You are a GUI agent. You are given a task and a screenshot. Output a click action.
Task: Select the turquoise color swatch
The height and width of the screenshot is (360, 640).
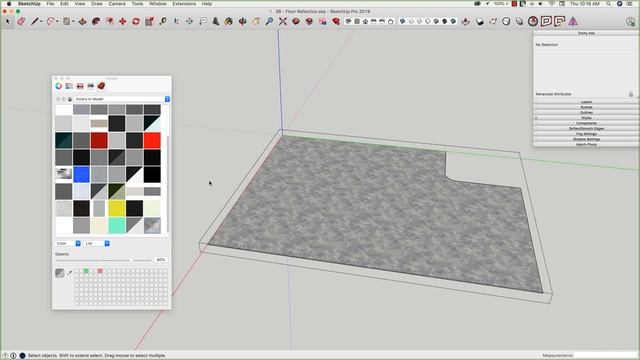tap(117, 225)
